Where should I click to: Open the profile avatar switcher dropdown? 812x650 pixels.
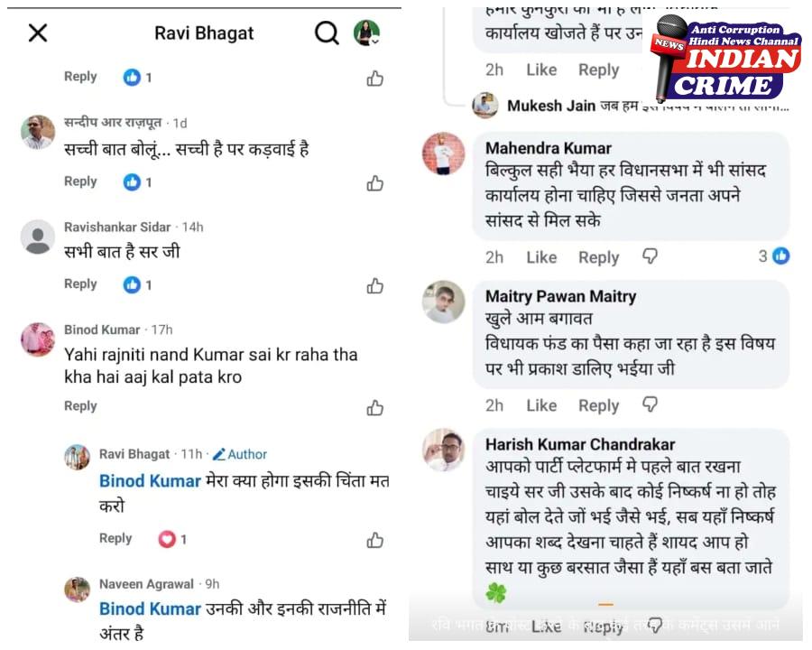[366, 33]
